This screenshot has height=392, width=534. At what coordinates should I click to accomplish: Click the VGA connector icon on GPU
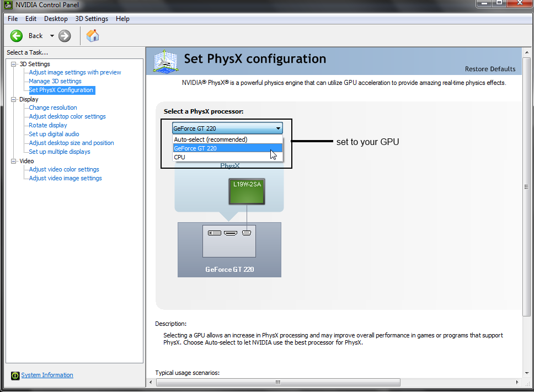pyautogui.click(x=247, y=233)
